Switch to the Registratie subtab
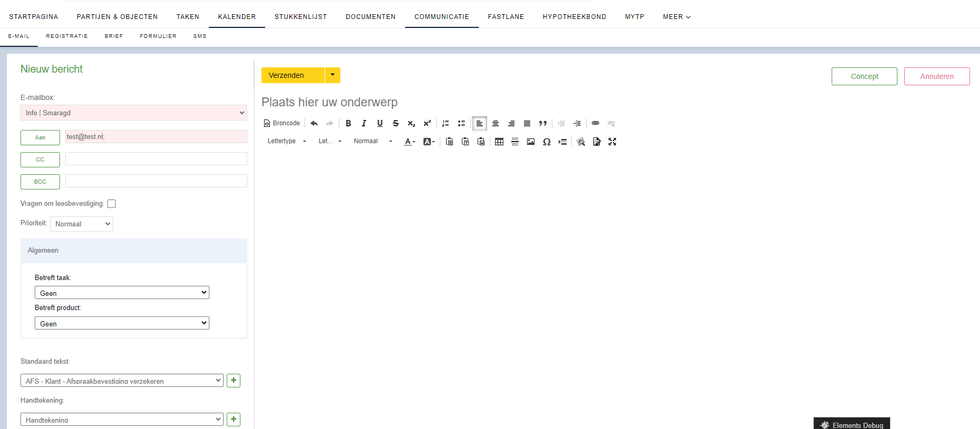The image size is (980, 429). [67, 36]
